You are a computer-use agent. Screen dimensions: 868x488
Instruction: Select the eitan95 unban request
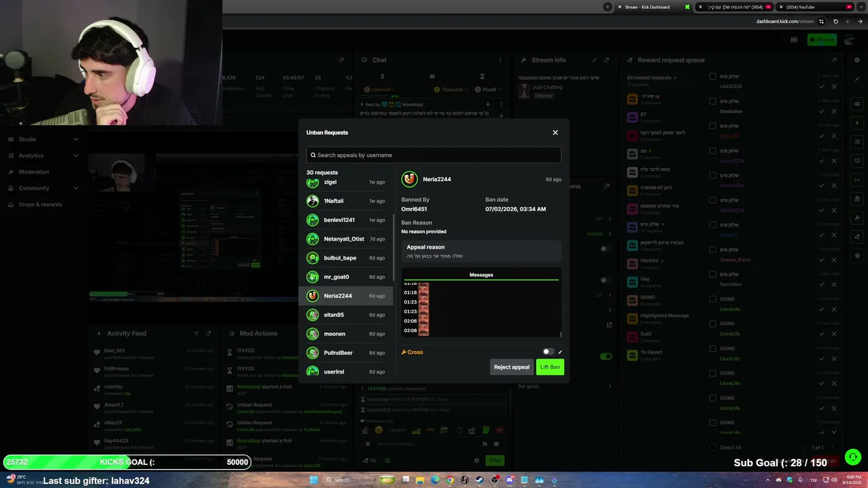pyautogui.click(x=346, y=315)
